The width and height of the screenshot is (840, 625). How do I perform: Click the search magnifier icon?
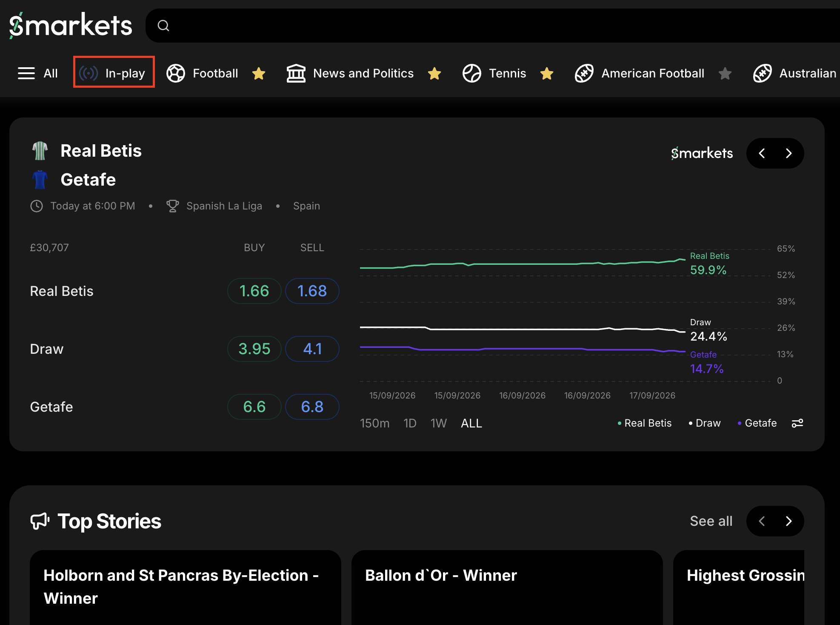163,26
